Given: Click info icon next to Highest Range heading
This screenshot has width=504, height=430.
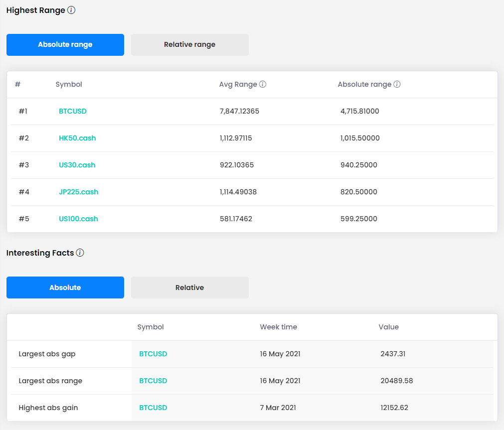Looking at the screenshot, I should coord(71,10).
